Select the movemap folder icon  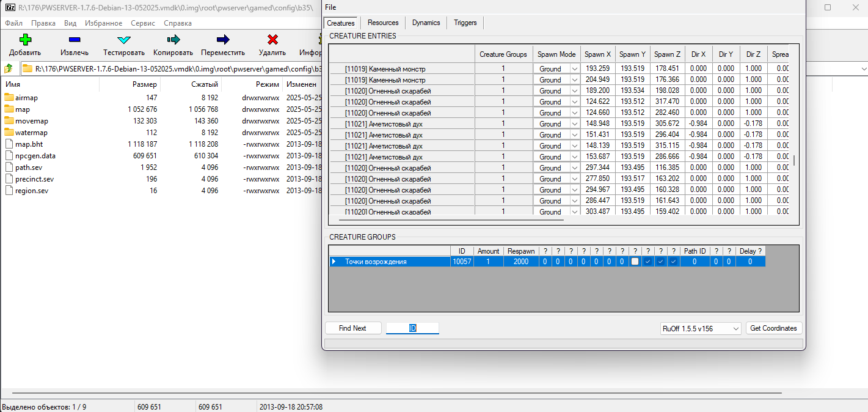pos(9,121)
